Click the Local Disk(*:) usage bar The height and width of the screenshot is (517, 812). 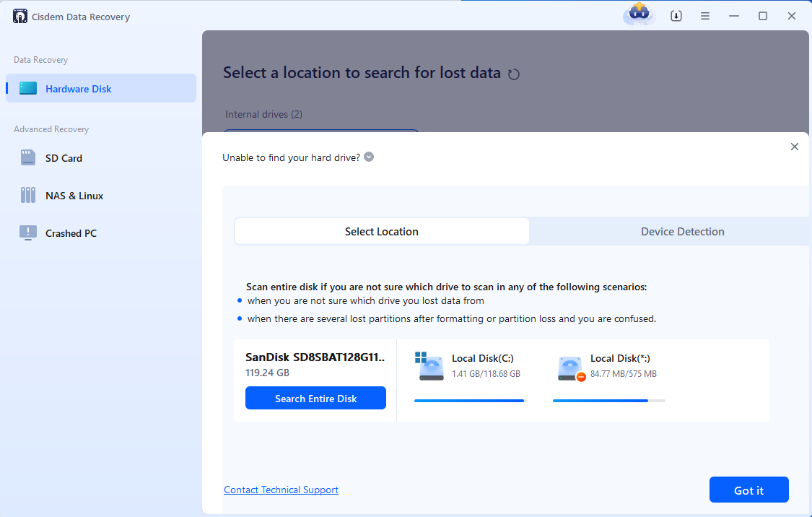click(x=608, y=400)
